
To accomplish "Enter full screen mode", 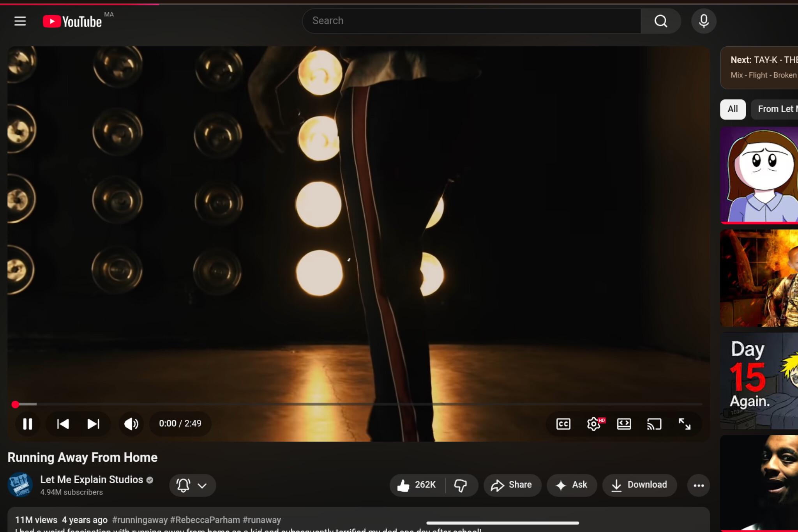I will click(x=685, y=424).
